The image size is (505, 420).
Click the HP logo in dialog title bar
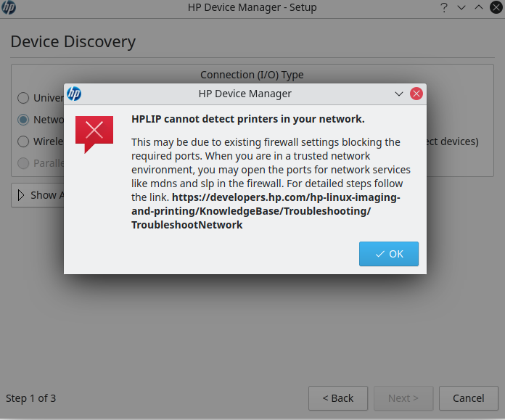pos(74,94)
